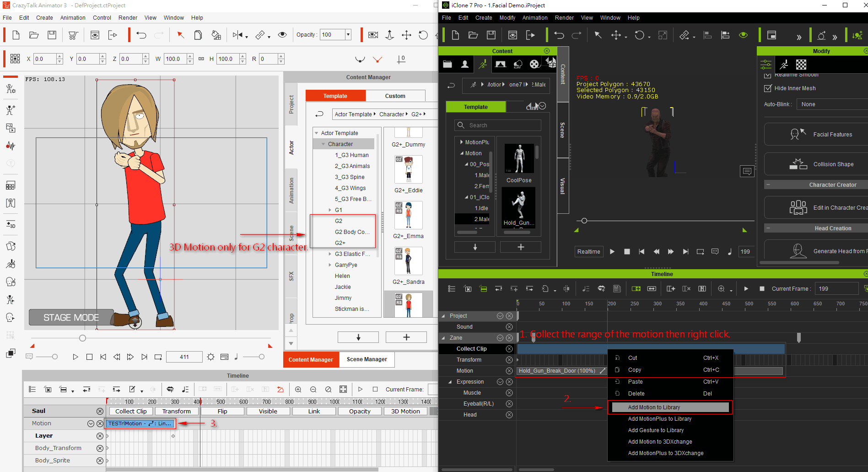The width and height of the screenshot is (868, 472).
Task: Open Animation menu in CrazyTalk Animator
Action: [73, 18]
